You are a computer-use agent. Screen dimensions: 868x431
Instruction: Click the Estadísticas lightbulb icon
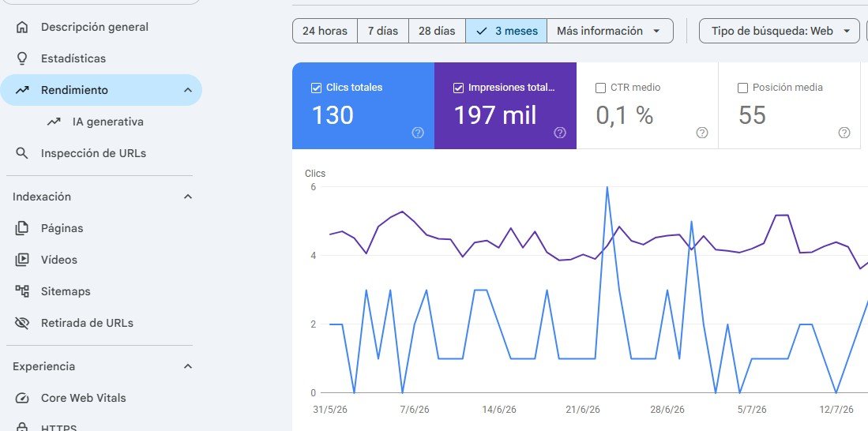[22, 58]
